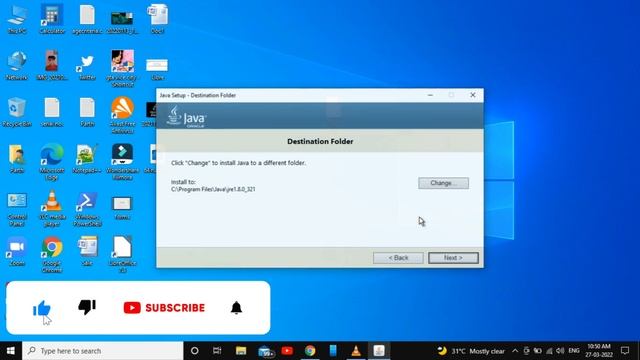Click the thumbs down dislike icon

tap(87, 307)
